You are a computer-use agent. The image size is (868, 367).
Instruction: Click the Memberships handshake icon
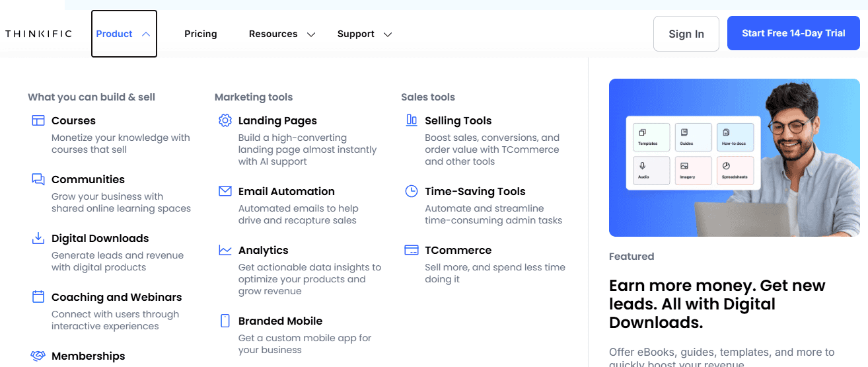[x=38, y=356]
